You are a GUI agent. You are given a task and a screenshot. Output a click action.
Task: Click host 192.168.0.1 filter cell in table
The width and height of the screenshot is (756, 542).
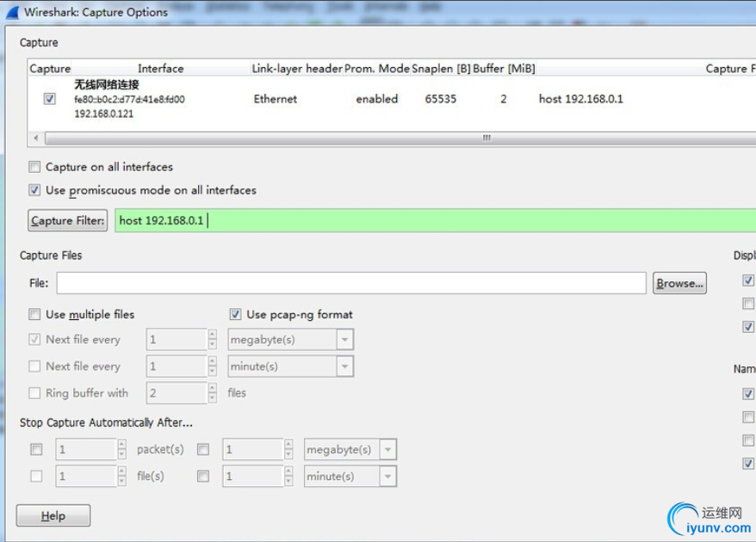[581, 99]
